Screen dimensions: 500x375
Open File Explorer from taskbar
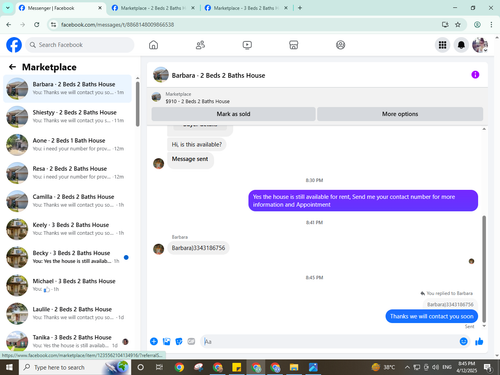click(294, 367)
